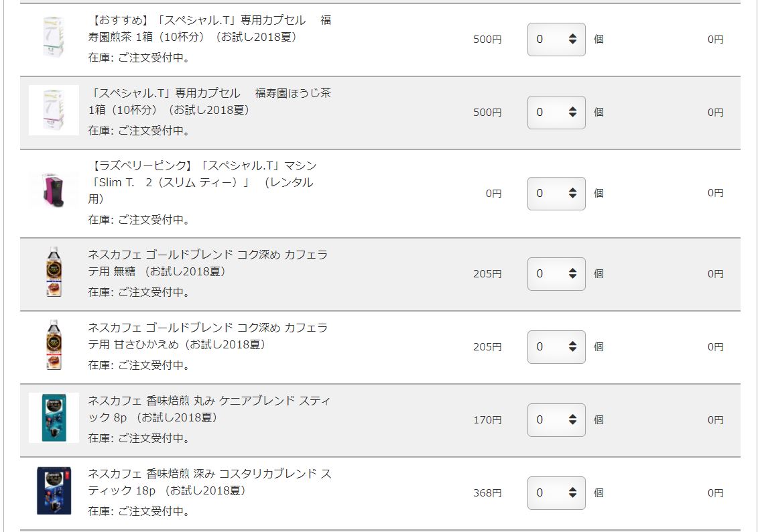Click stepper arrows for 福寿園煎茶 quantity
Viewport: 758px width, 532px height.
click(x=572, y=39)
